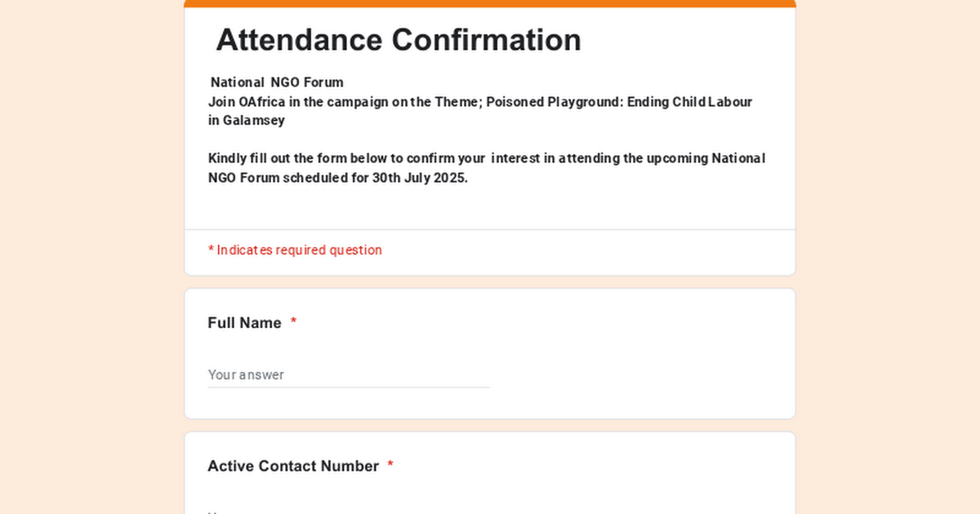Click the Active Contact Number question label
980x514 pixels.
coord(292,466)
